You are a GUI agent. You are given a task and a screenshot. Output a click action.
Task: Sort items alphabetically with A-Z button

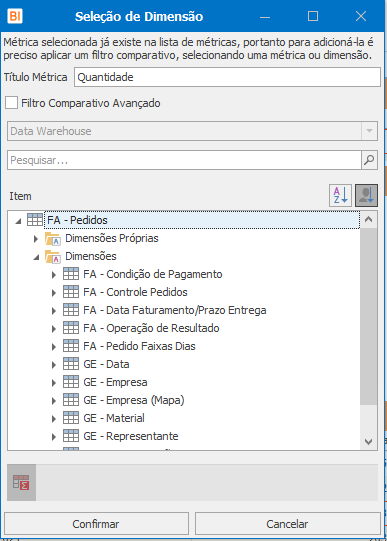(x=340, y=195)
